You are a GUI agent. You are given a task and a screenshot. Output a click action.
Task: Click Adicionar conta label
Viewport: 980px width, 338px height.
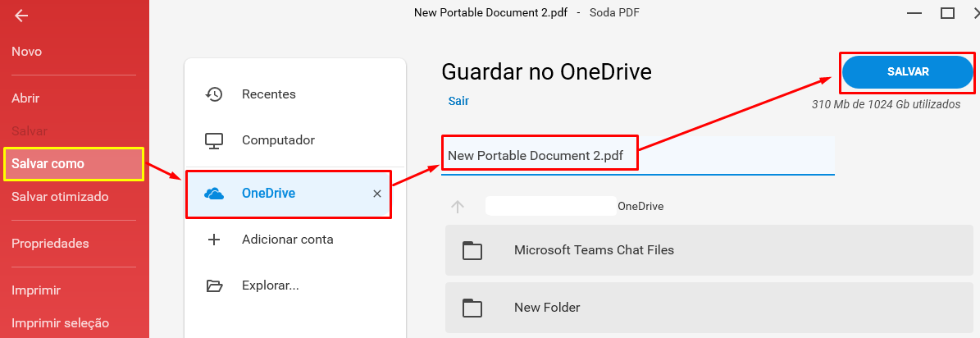pyautogui.click(x=288, y=240)
